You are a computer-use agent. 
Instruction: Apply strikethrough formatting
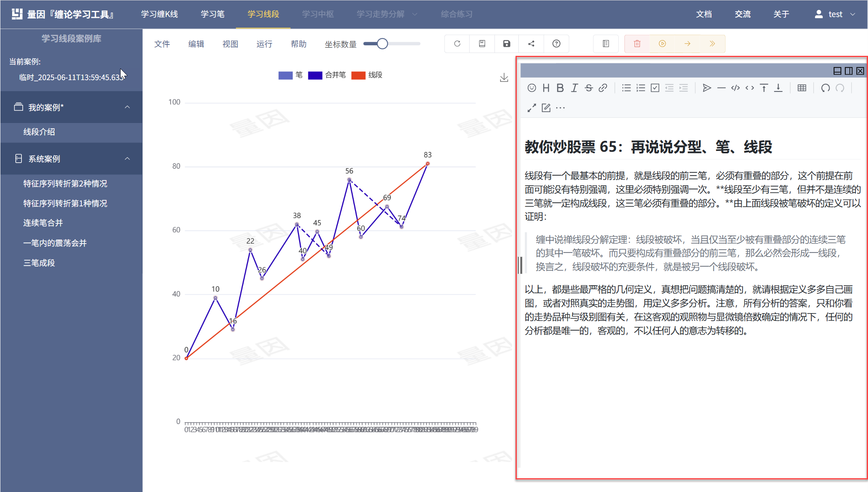(589, 88)
